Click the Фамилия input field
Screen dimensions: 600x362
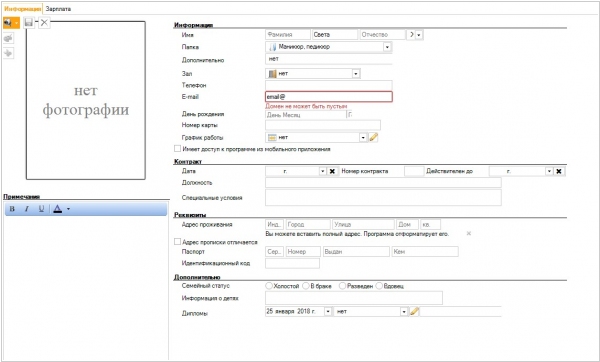coord(288,34)
